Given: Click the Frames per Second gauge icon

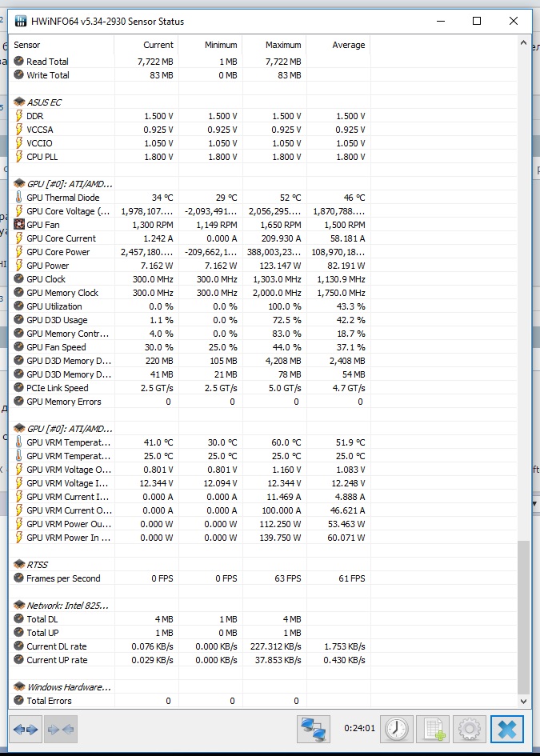Looking at the screenshot, I should click(19, 578).
